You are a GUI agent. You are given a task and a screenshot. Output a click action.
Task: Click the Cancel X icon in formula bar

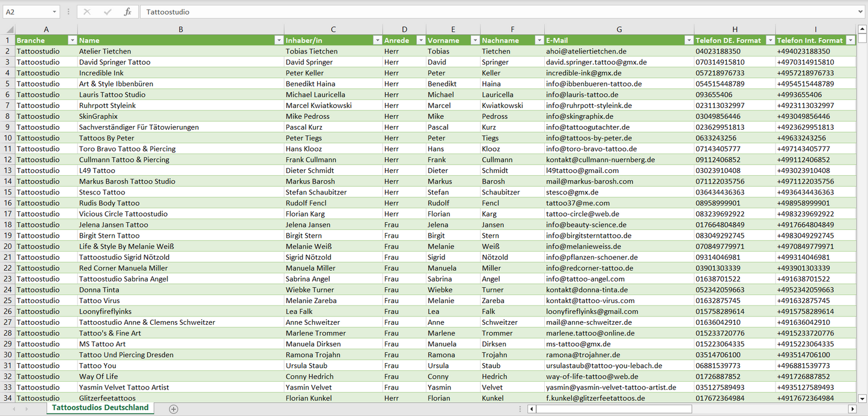[87, 12]
